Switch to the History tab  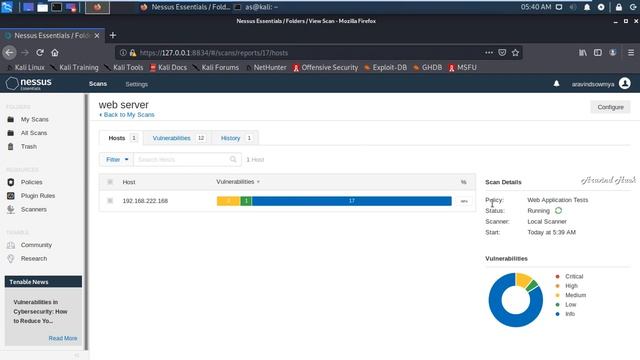[235, 138]
